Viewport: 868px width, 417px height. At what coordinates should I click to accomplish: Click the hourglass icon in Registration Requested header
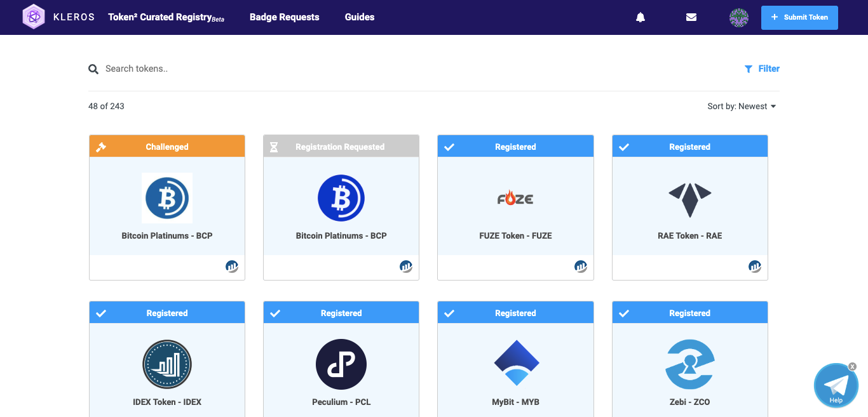[x=274, y=147]
